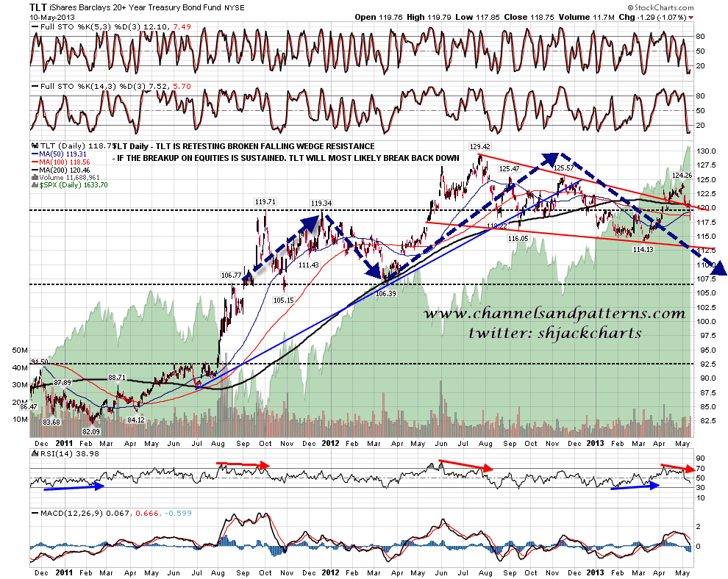Viewport: 728px width, 579px height.
Task: Click the $SPX (Daily) legend marker
Action: tap(35, 185)
